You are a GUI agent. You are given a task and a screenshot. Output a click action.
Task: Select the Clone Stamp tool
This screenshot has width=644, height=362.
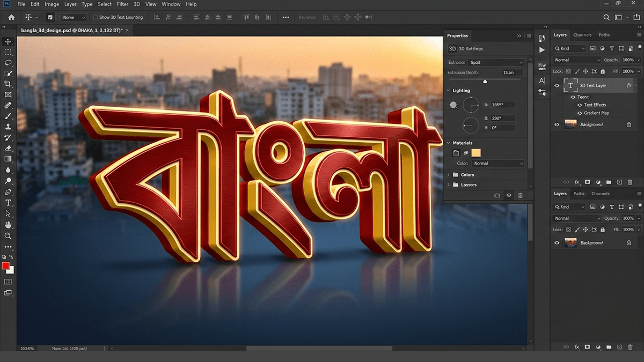tap(8, 127)
